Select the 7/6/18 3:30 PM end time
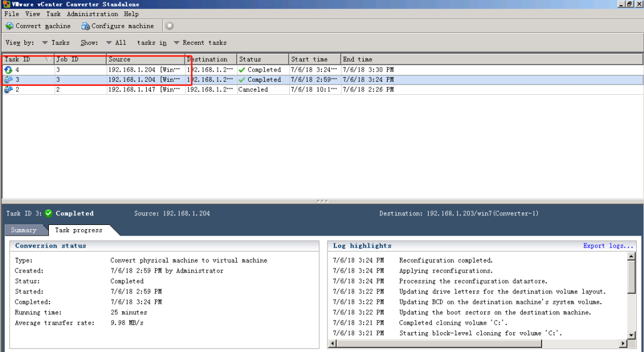 pos(369,70)
